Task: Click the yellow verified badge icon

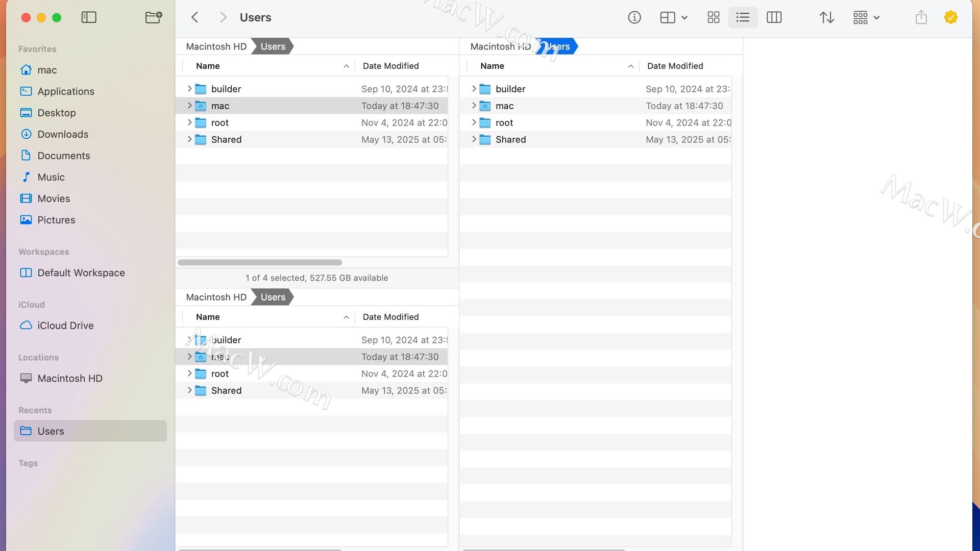Action: (950, 17)
